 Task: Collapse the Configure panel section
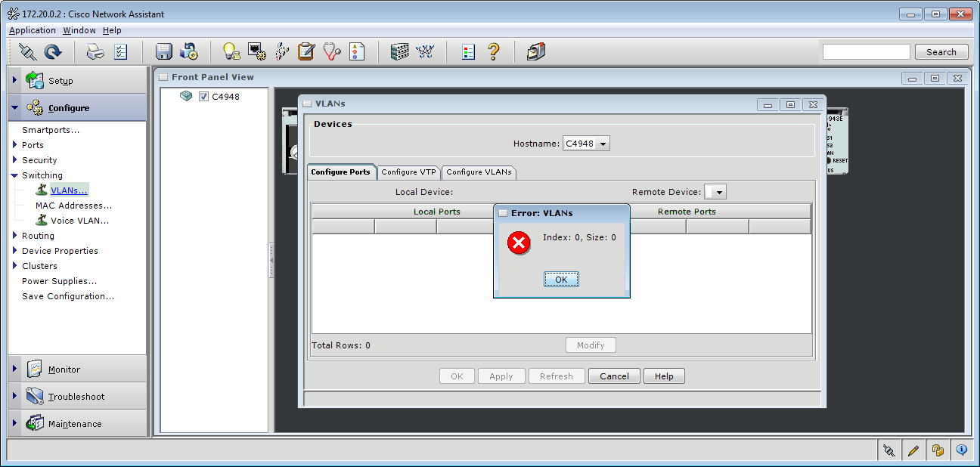[x=77, y=107]
